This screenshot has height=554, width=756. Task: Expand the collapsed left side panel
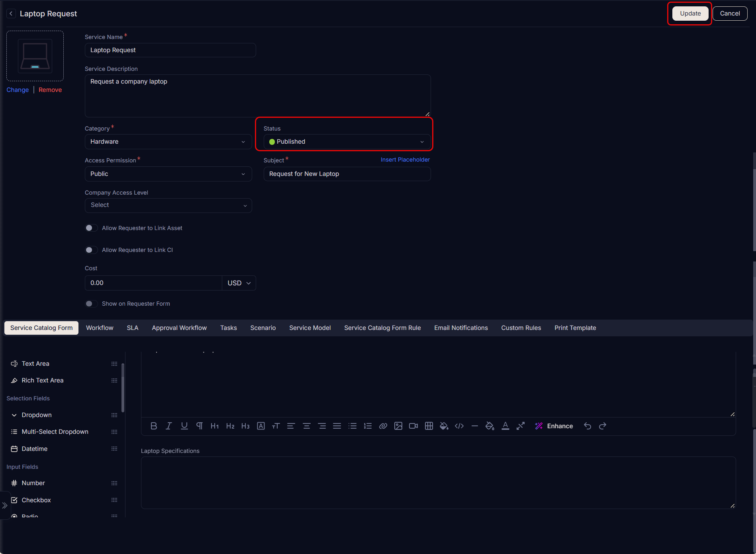(x=5, y=505)
